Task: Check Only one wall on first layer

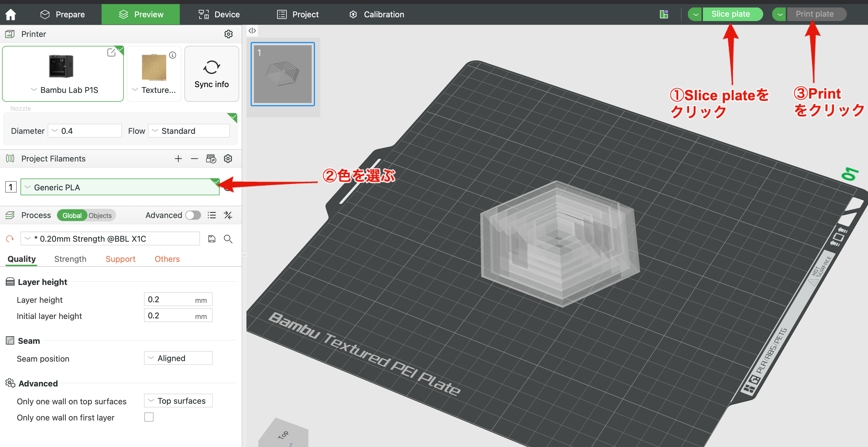Action: 149,417
